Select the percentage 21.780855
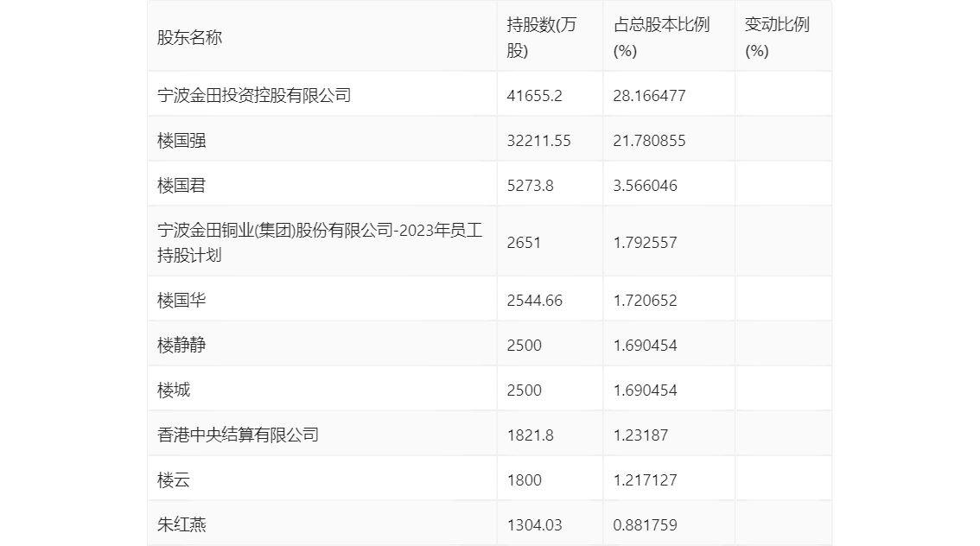The image size is (980, 546). 649,141
